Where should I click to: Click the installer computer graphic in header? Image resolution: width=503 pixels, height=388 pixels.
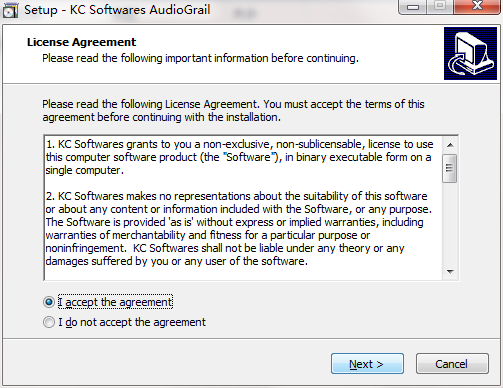[x=470, y=54]
